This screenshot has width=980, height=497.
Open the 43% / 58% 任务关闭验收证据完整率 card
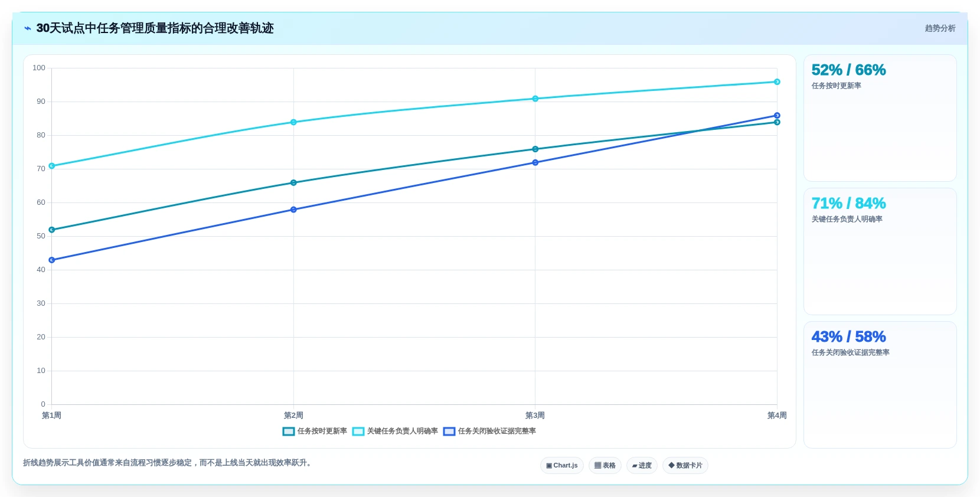(880, 385)
